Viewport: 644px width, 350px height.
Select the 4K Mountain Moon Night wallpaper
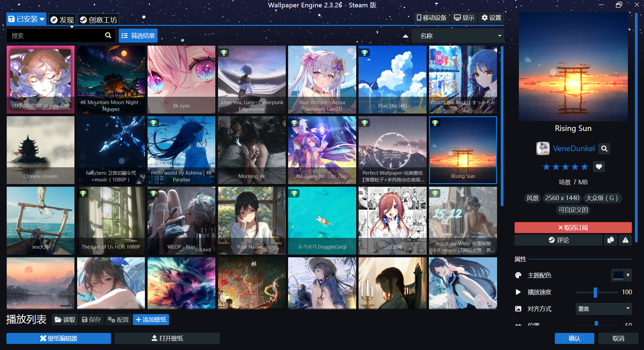coord(111,80)
